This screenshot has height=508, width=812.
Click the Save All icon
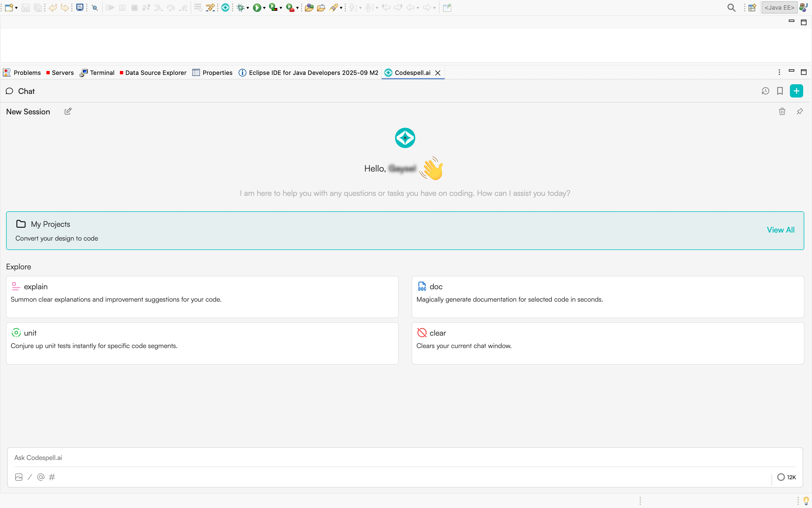(38, 7)
